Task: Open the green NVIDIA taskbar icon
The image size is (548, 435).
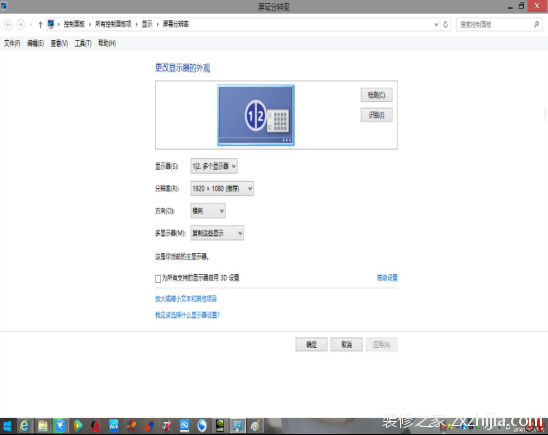Action: click(220, 426)
